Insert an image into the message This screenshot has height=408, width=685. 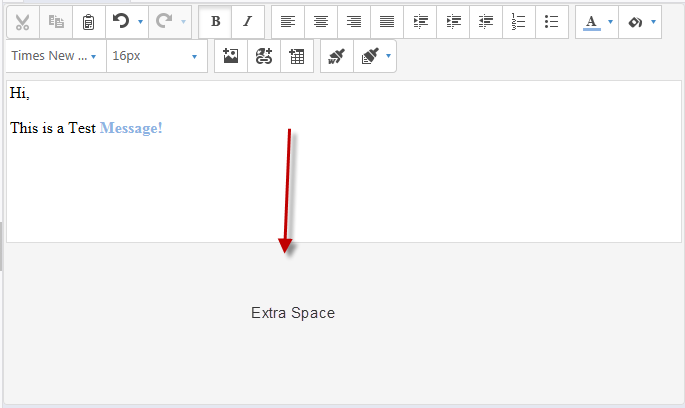pos(231,57)
